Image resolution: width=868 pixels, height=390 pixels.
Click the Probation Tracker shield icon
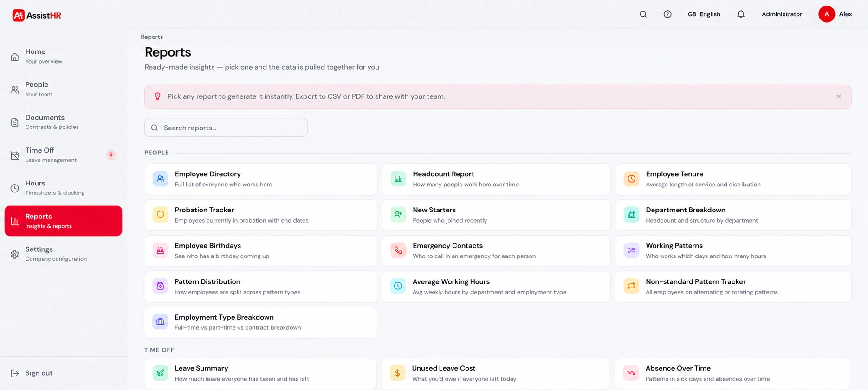(x=160, y=215)
